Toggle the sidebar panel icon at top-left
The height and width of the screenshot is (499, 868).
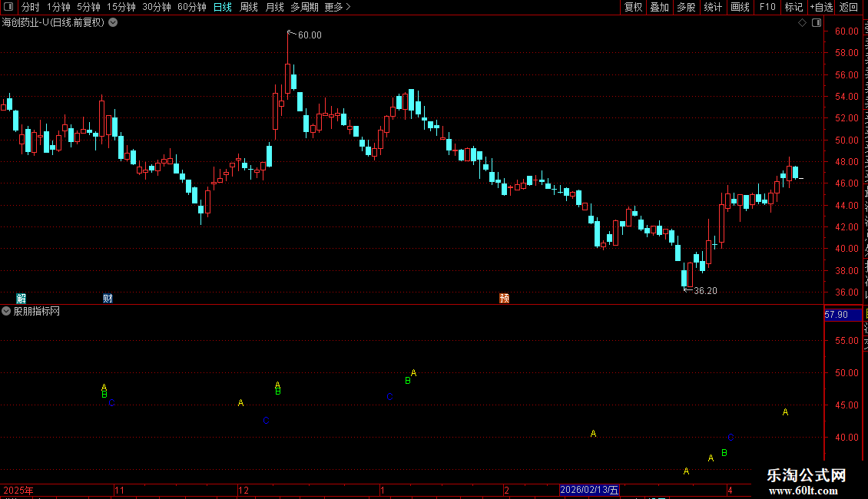click(8, 7)
